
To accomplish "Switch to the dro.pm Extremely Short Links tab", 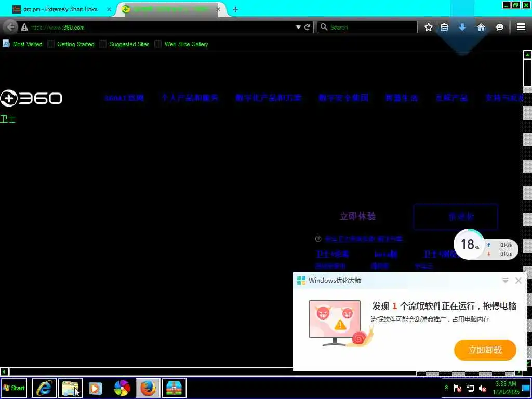I will [x=60, y=9].
